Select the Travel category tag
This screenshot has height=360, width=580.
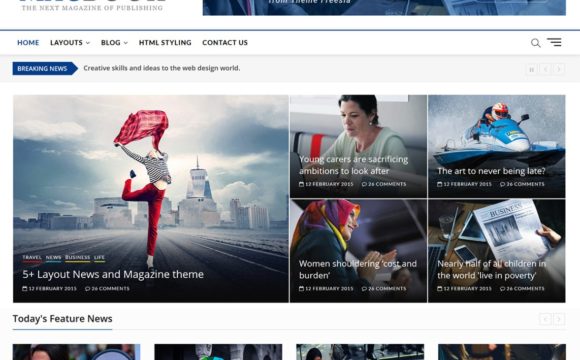32,258
